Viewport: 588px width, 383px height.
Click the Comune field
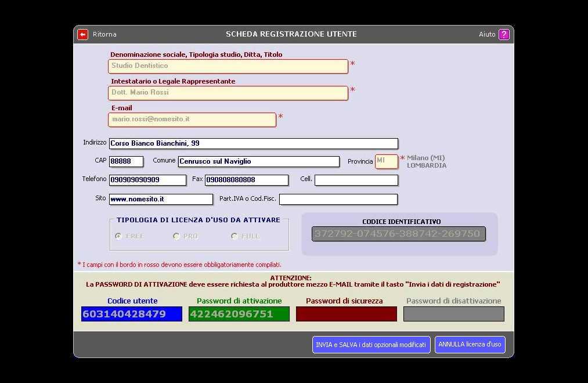click(259, 161)
